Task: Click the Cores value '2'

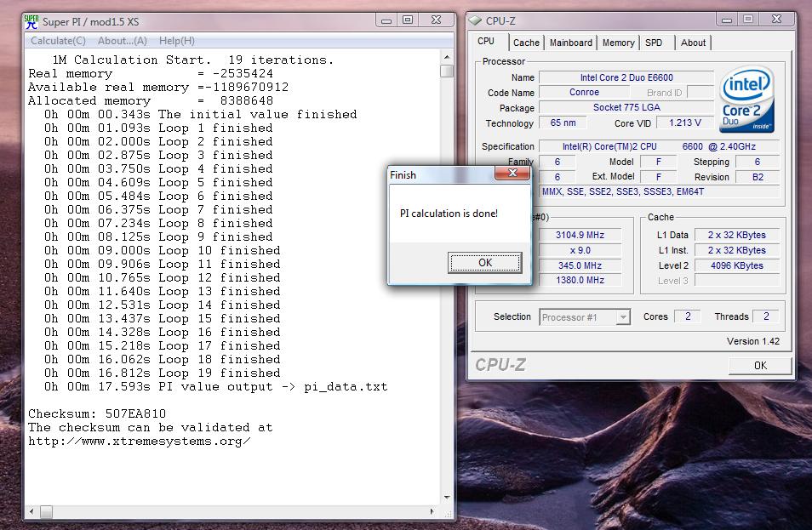Action: click(687, 316)
